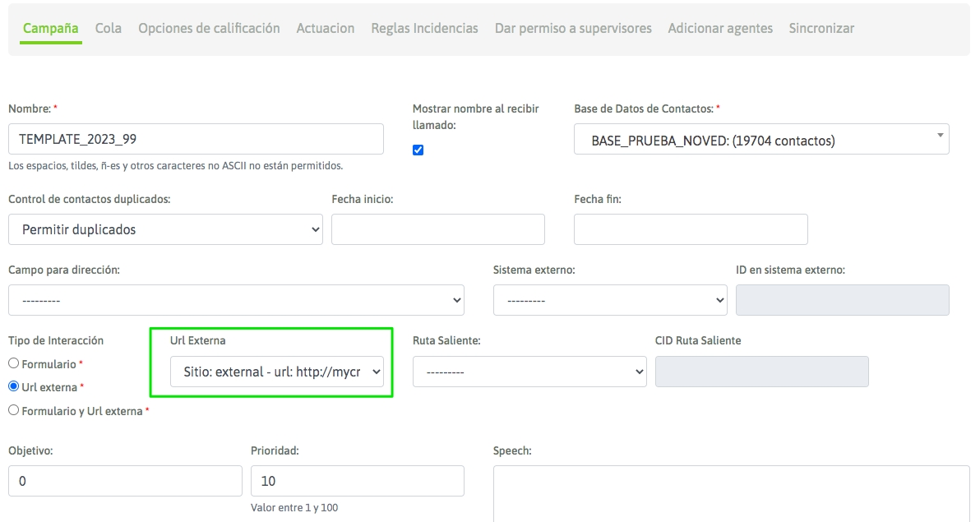Open Dar permiso a supervisores tab
Image resolution: width=980 pixels, height=522 pixels.
(573, 29)
